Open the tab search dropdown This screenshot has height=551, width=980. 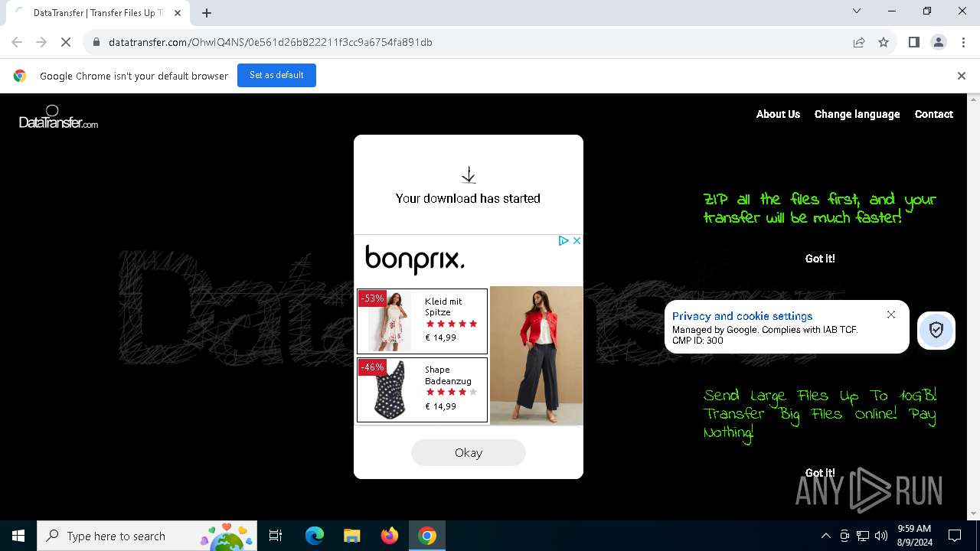857,11
